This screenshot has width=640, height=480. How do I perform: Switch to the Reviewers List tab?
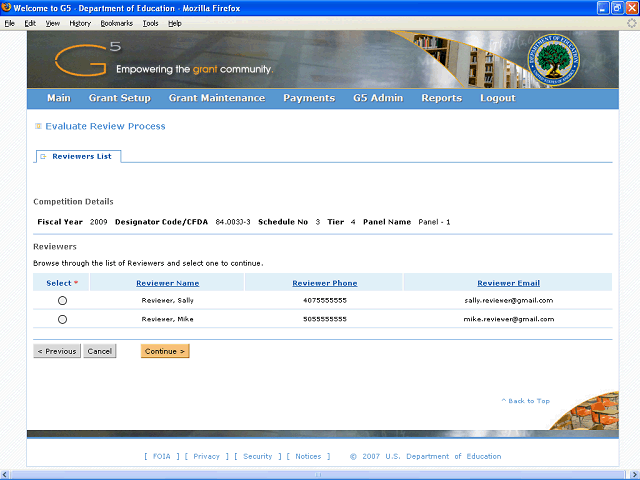pyautogui.click(x=81, y=156)
